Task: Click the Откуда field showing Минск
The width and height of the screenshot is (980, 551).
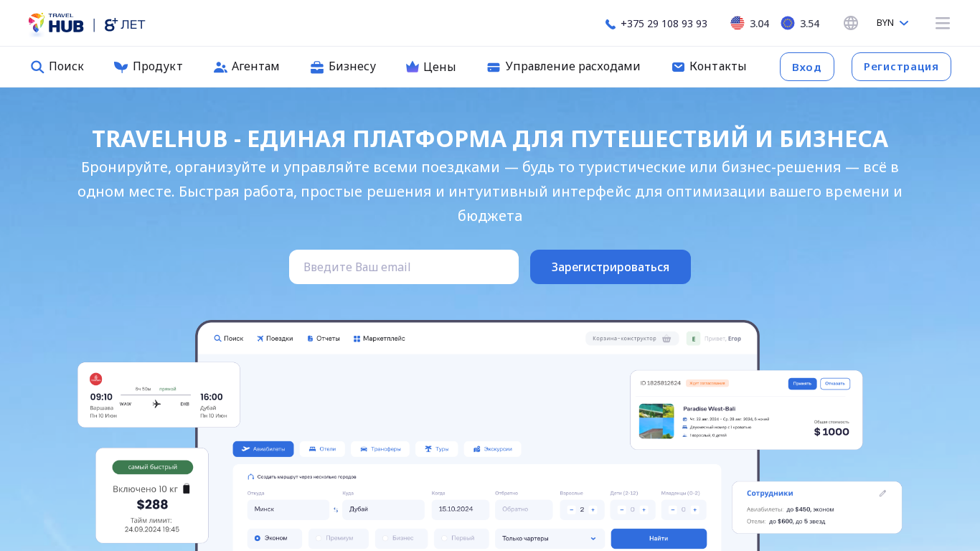Action: (288, 509)
